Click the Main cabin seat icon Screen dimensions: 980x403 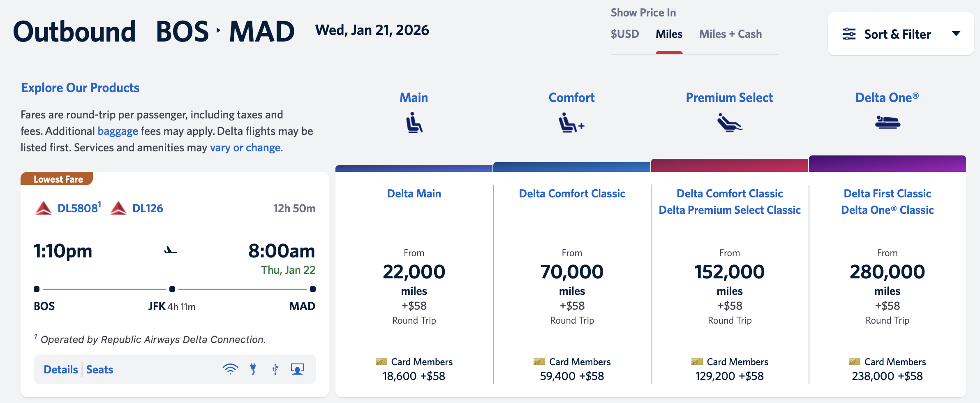tap(414, 123)
